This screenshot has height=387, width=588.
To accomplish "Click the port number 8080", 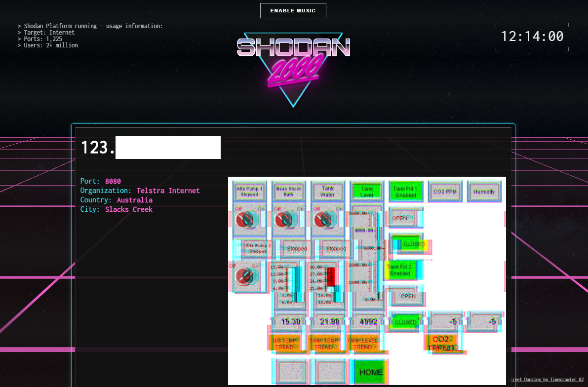I will (x=113, y=181).
